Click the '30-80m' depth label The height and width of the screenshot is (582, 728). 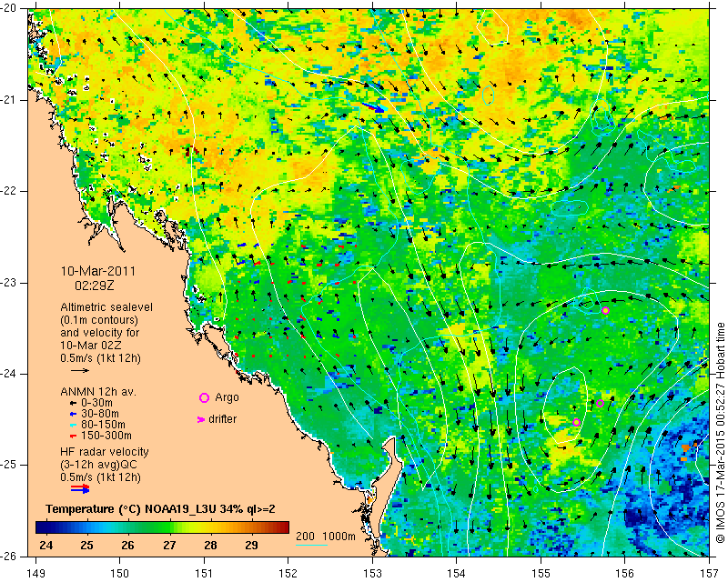[99, 414]
